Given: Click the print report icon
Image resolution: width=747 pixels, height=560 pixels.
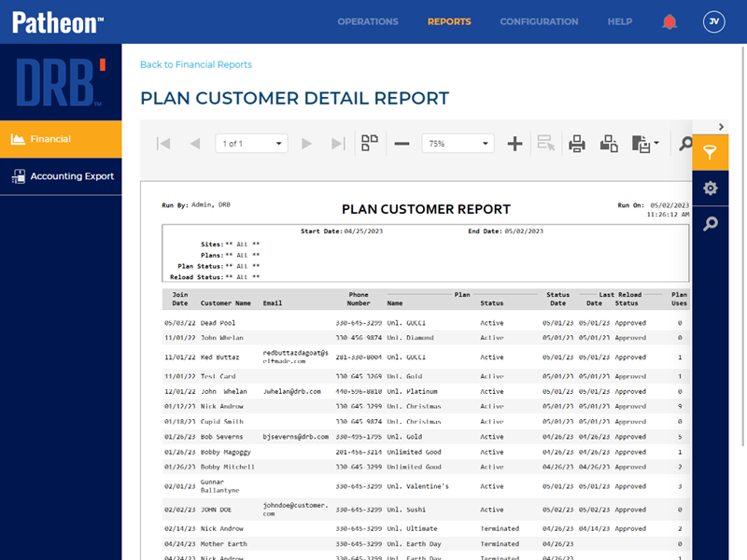Looking at the screenshot, I should coord(577,144).
